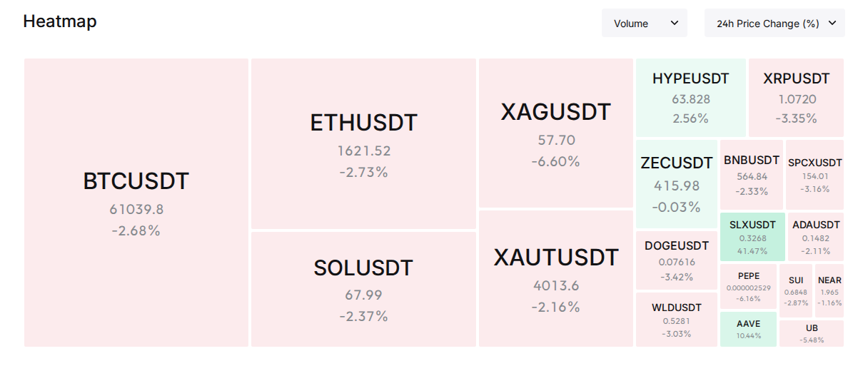Click the chevron next to 24h Price Change

pos(832,23)
